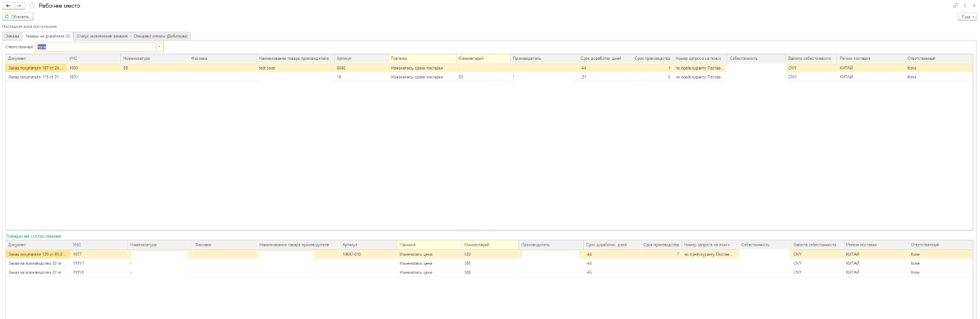Click the back navigation arrow

8,6
